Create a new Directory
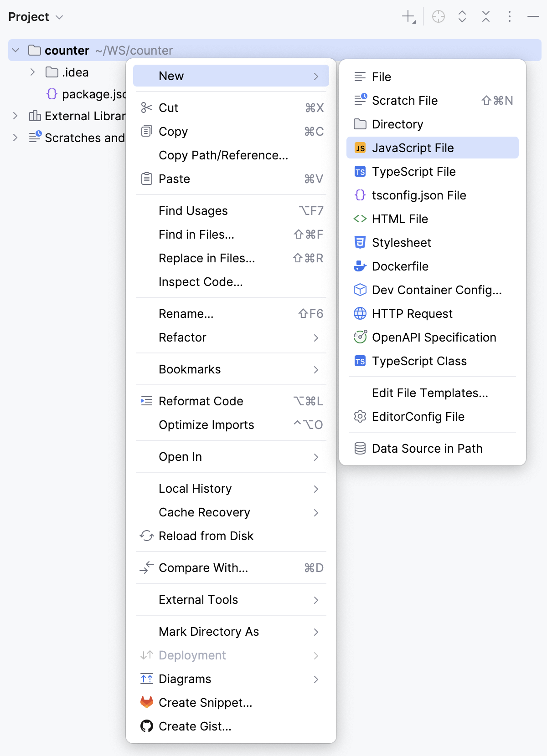The width and height of the screenshot is (547, 756). (433, 124)
